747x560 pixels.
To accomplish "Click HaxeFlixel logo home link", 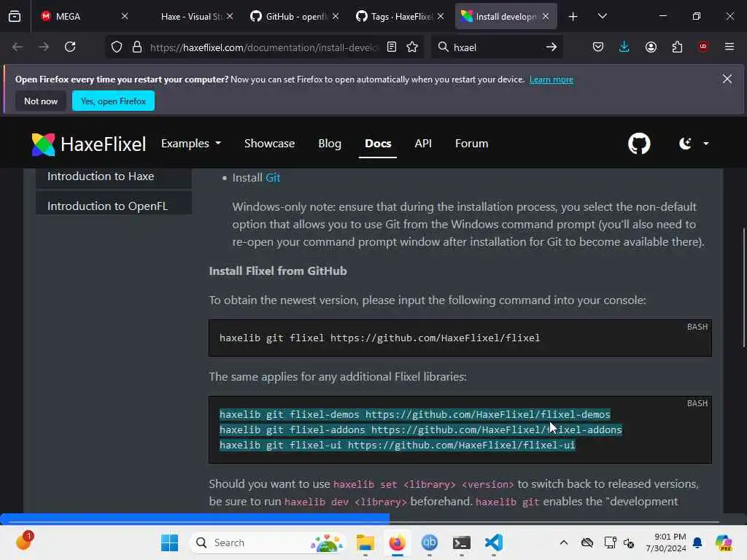I will click(x=88, y=144).
